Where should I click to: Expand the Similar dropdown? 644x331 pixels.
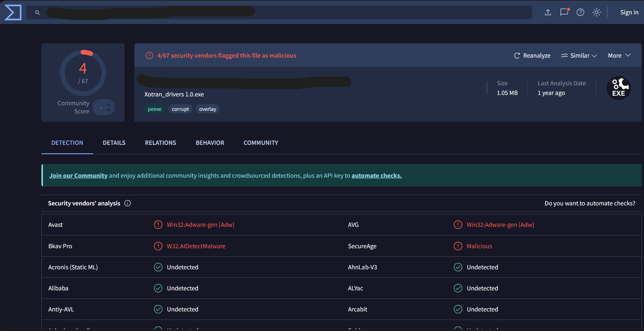pos(579,55)
